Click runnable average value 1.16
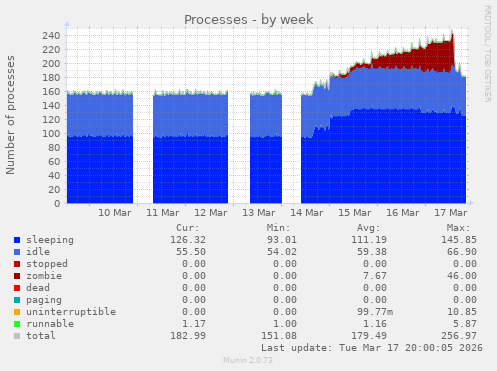497x371 pixels. pos(375,324)
